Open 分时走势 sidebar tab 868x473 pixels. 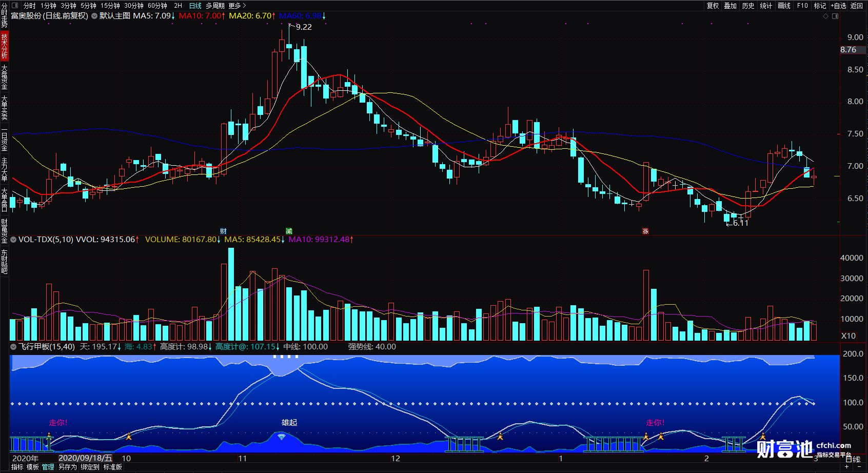coord(4,15)
